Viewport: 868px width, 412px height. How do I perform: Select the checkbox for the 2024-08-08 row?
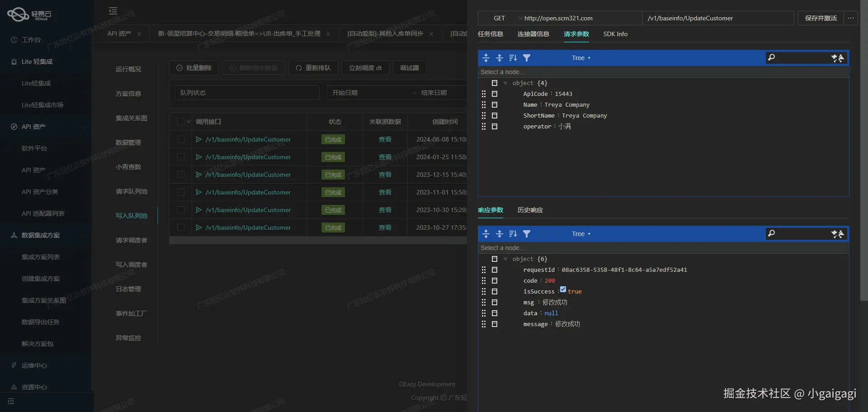click(x=181, y=139)
